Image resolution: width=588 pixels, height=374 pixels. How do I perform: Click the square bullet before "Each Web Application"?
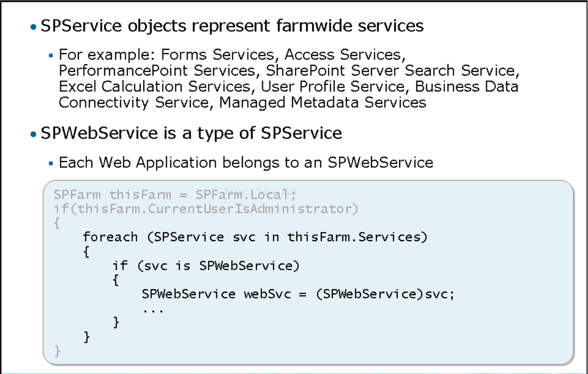[51, 164]
